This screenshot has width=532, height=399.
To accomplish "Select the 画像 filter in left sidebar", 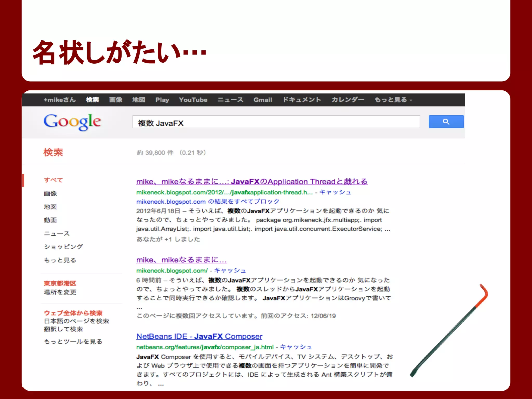I will [50, 194].
